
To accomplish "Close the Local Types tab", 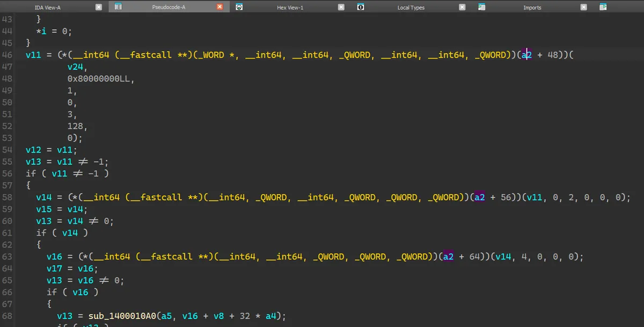I will coord(462,7).
